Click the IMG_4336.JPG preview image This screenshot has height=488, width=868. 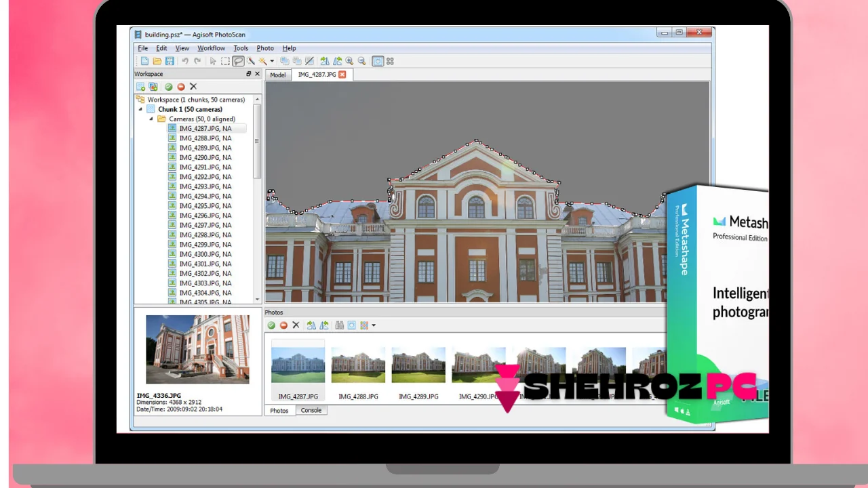(197, 350)
